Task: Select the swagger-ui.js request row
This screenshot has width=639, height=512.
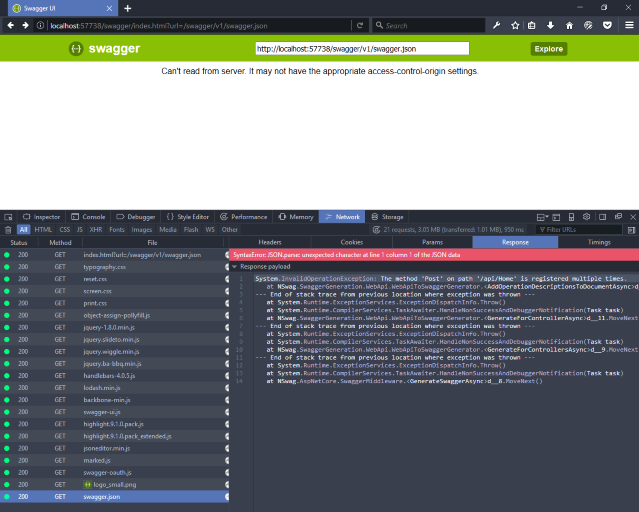Action: click(x=115, y=412)
